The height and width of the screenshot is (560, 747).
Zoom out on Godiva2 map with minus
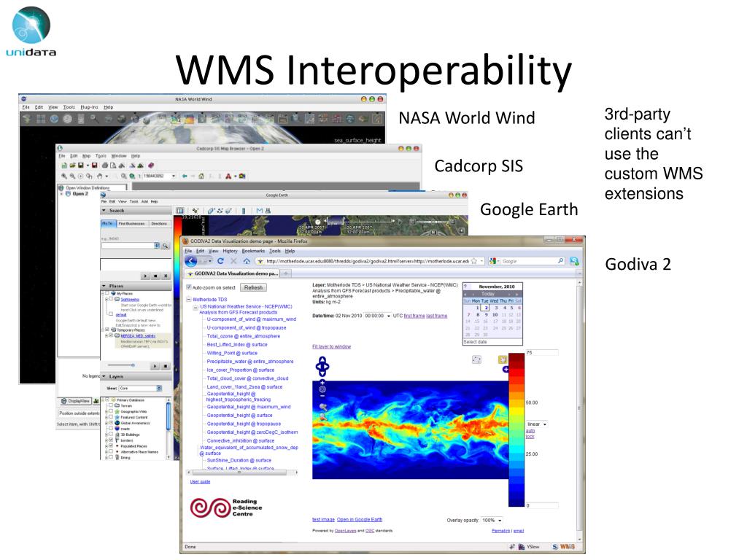coord(322,396)
